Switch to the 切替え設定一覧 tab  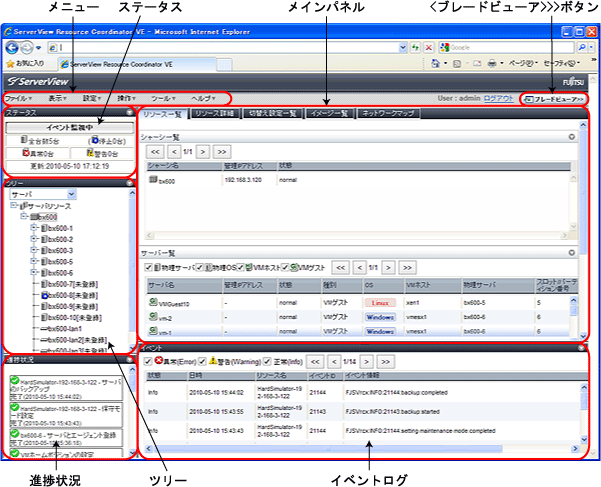[x=273, y=113]
